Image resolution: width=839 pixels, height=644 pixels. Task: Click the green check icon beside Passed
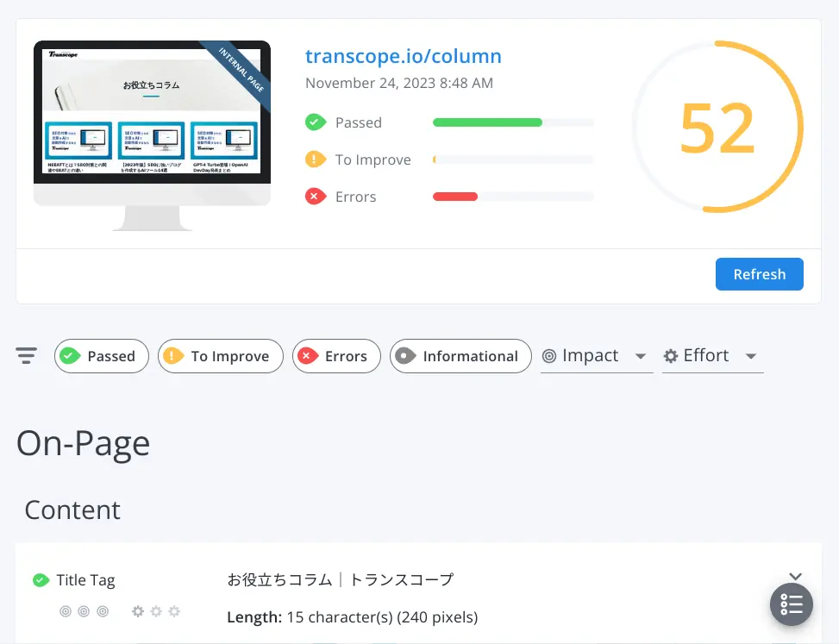point(316,122)
